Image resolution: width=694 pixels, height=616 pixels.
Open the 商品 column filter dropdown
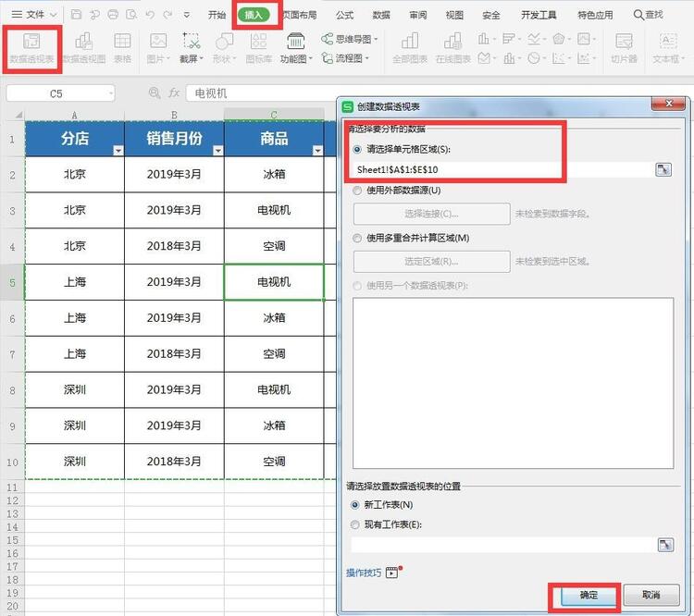317,151
